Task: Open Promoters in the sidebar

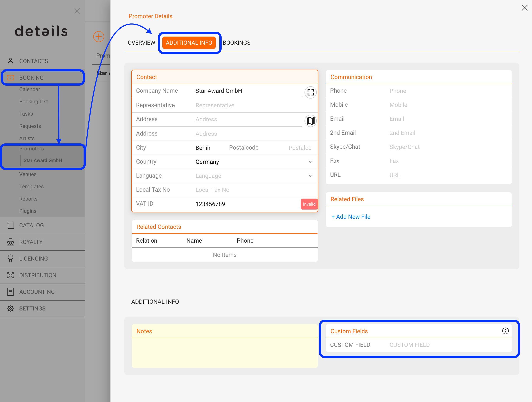Action: point(31,149)
